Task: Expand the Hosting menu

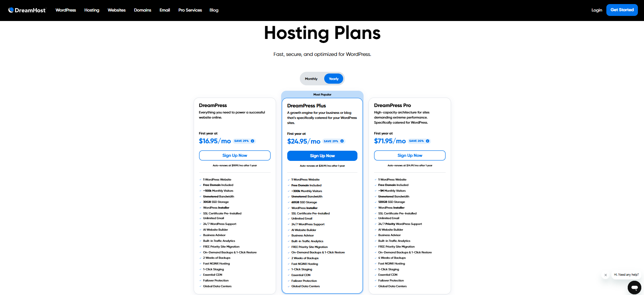Action: click(92, 10)
